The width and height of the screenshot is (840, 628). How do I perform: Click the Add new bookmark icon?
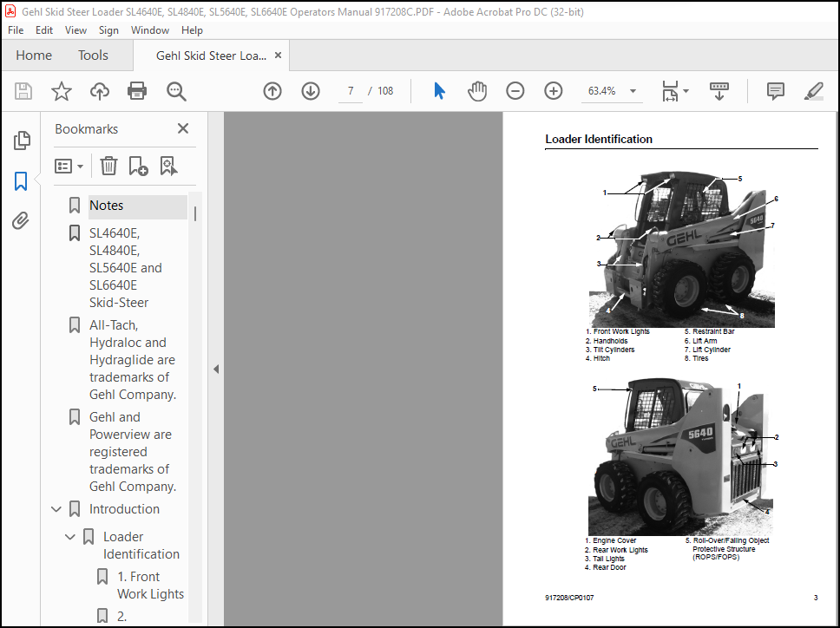click(138, 166)
